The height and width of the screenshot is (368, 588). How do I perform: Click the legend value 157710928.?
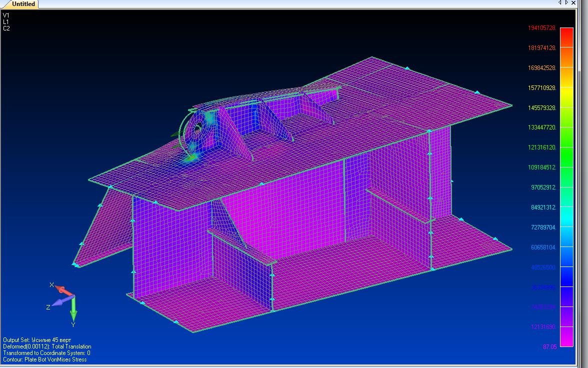coord(542,88)
